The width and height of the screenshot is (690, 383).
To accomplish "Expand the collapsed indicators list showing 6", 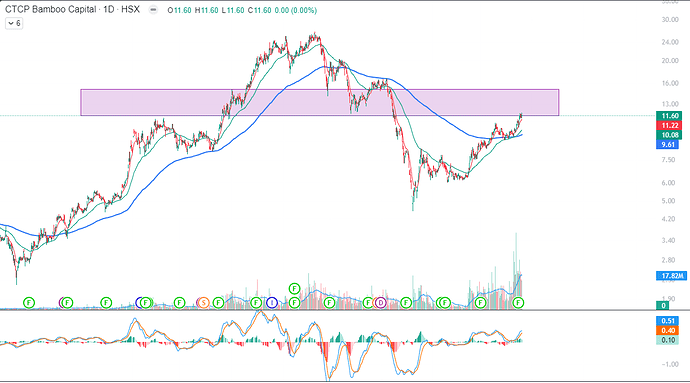I will tap(14, 23).
